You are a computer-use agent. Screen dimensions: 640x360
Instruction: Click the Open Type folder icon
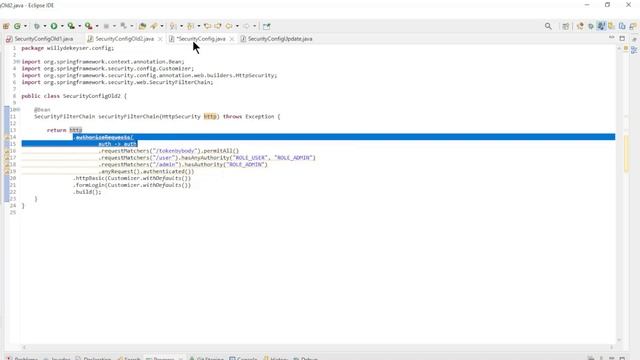[142, 26]
